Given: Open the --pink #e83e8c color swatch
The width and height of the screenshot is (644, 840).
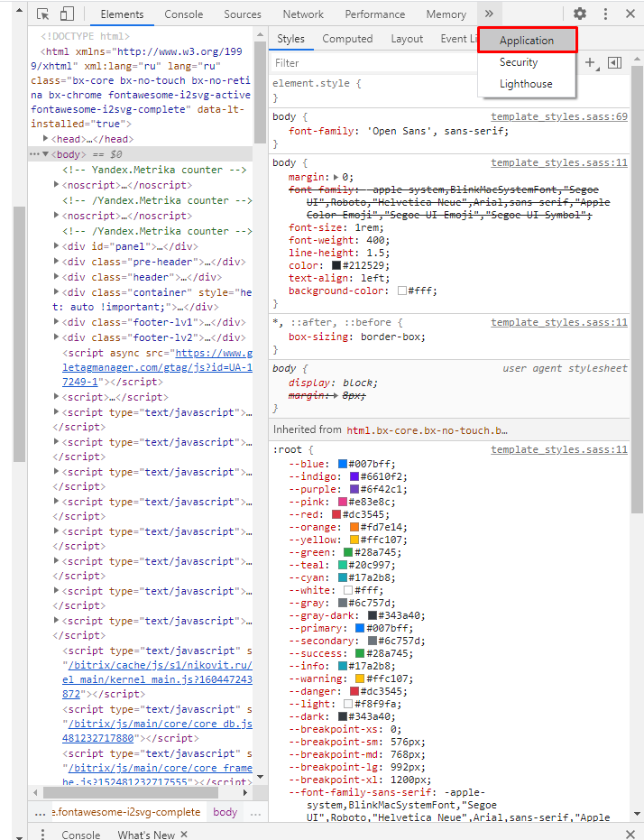Looking at the screenshot, I should point(343,502).
